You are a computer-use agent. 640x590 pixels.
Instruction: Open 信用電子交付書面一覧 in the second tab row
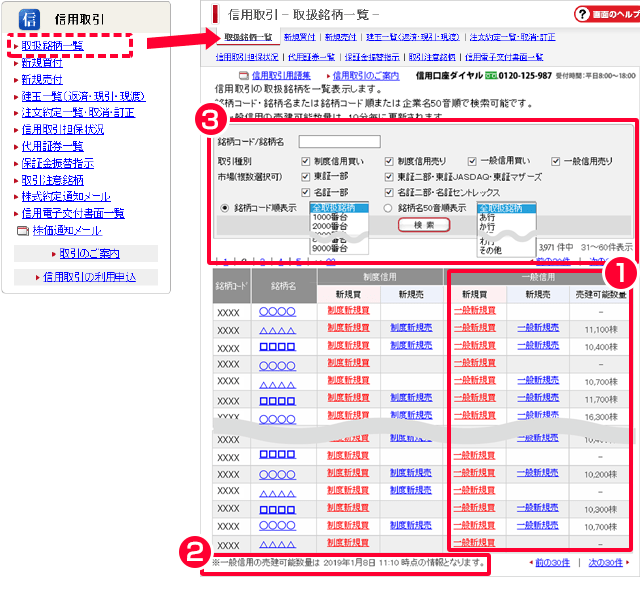(x=504, y=57)
